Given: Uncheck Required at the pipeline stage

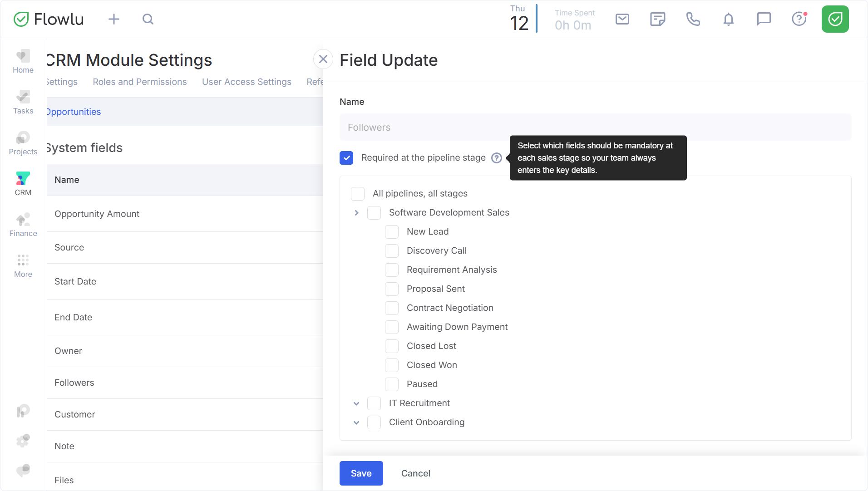Looking at the screenshot, I should [x=346, y=158].
